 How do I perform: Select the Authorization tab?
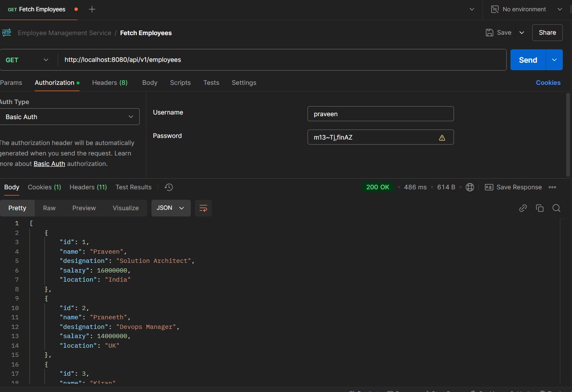point(57,83)
